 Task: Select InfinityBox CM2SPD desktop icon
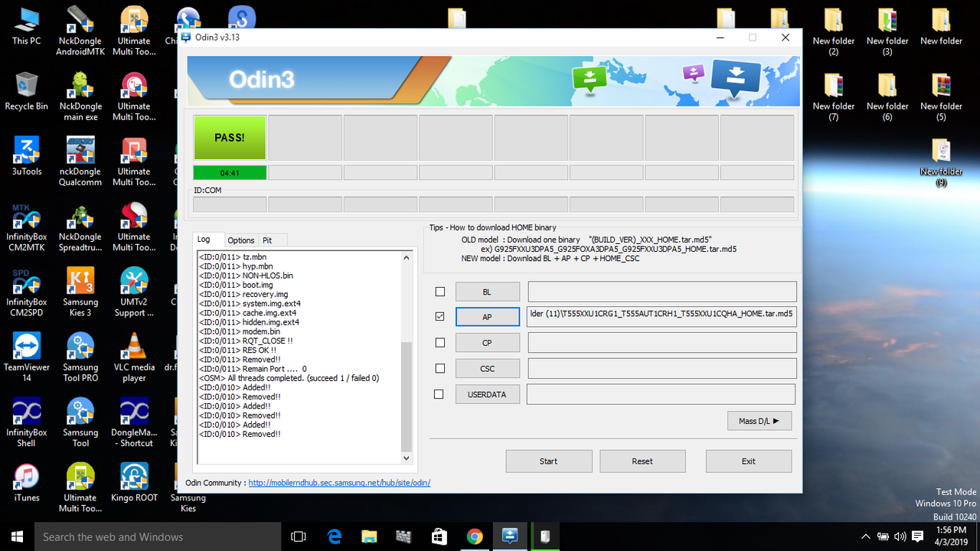point(26,292)
